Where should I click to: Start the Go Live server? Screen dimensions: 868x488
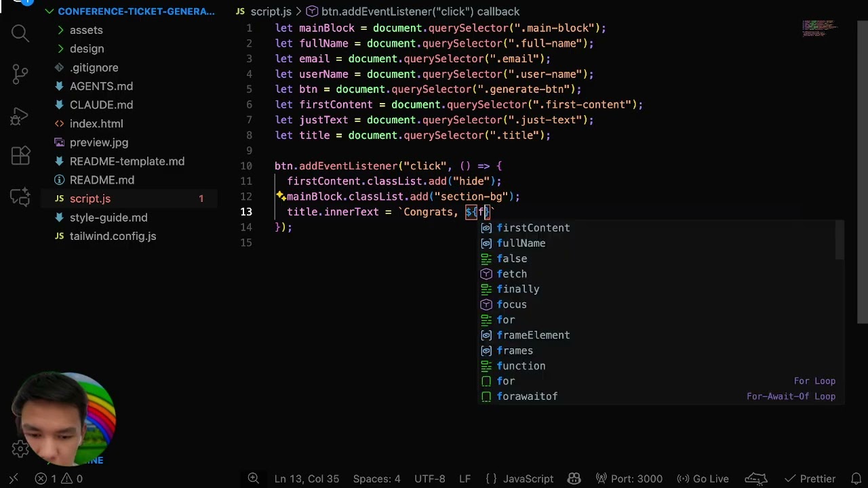(x=703, y=479)
